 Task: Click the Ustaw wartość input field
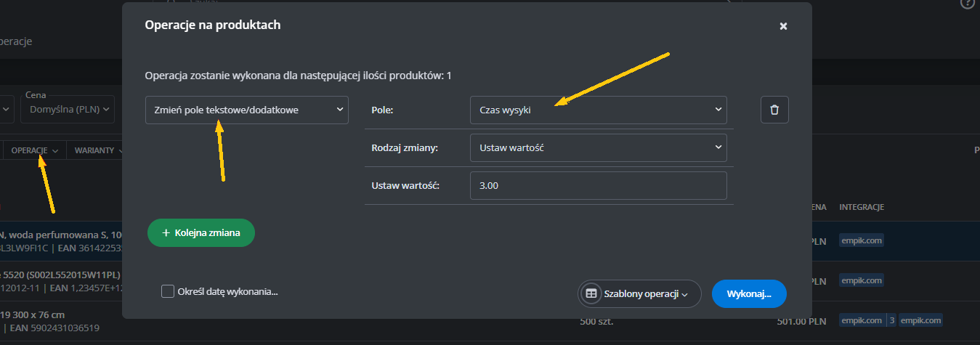point(598,185)
